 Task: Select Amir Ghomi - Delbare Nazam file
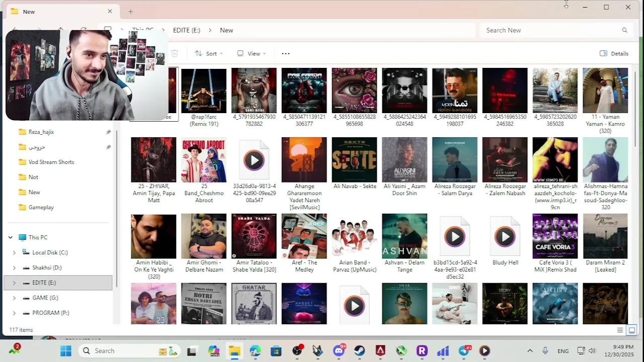tap(204, 243)
